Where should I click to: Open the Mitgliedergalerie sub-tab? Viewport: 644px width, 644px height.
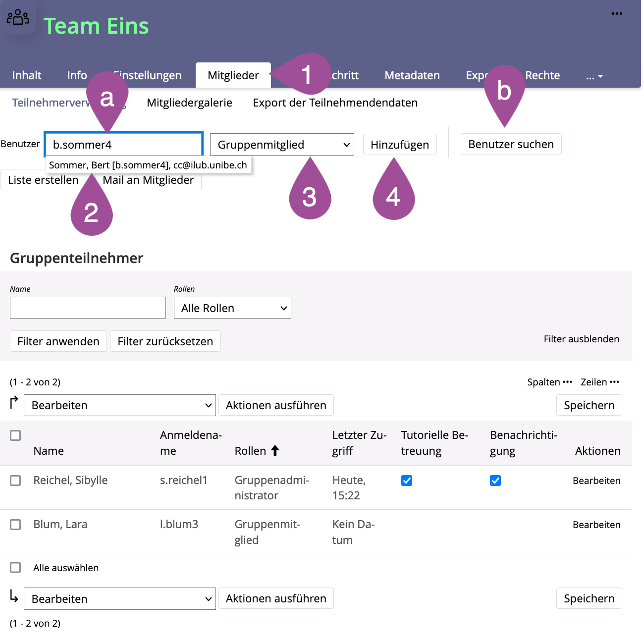tap(189, 103)
